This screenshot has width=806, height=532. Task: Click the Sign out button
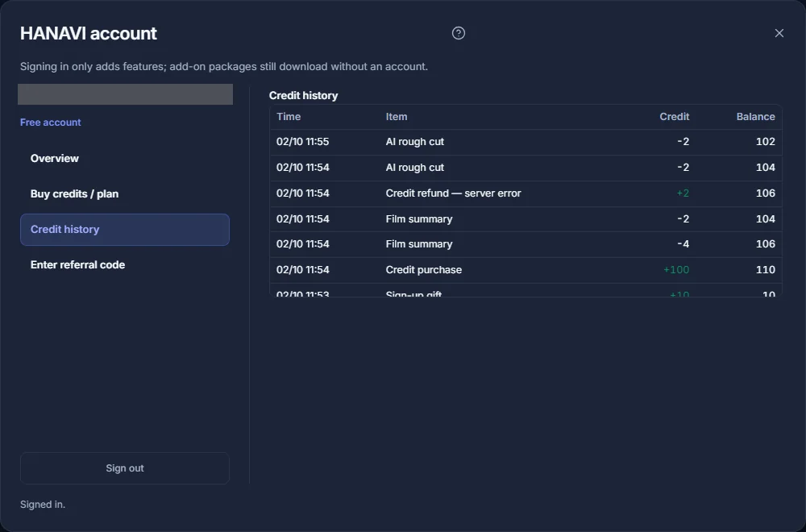coord(124,468)
